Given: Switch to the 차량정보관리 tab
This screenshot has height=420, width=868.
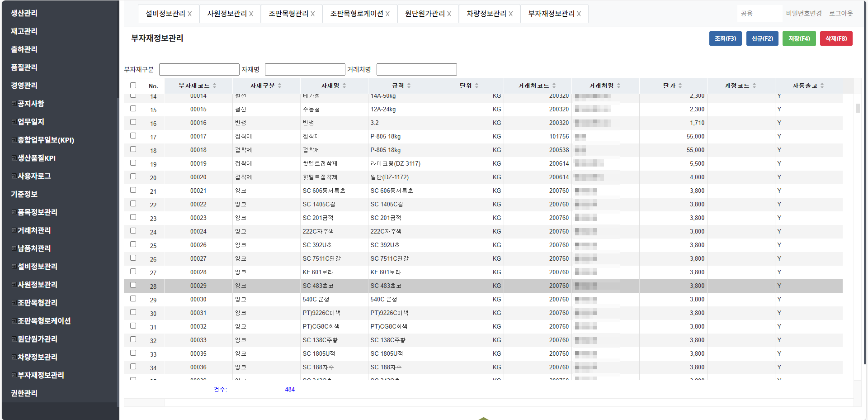Looking at the screenshot, I should click(486, 14).
